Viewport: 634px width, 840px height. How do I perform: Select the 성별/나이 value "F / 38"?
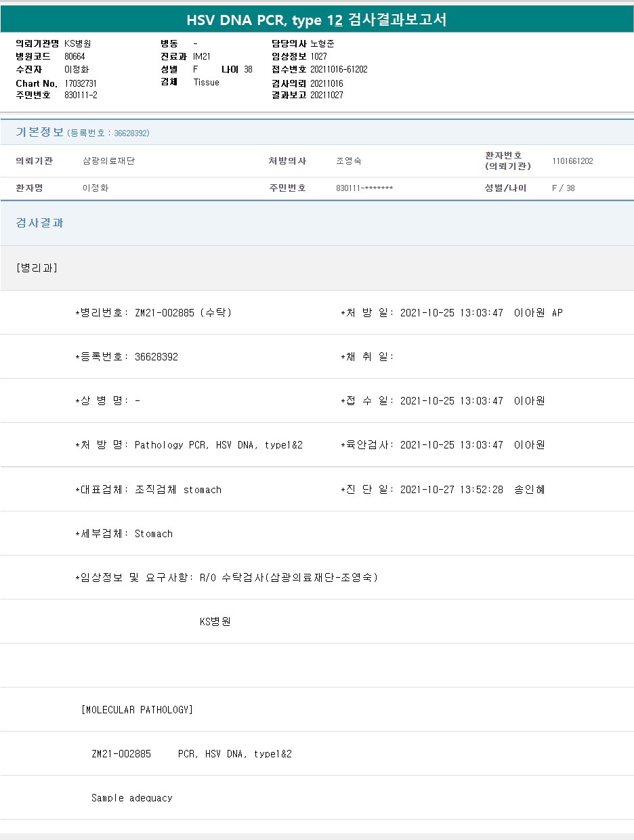564,188
